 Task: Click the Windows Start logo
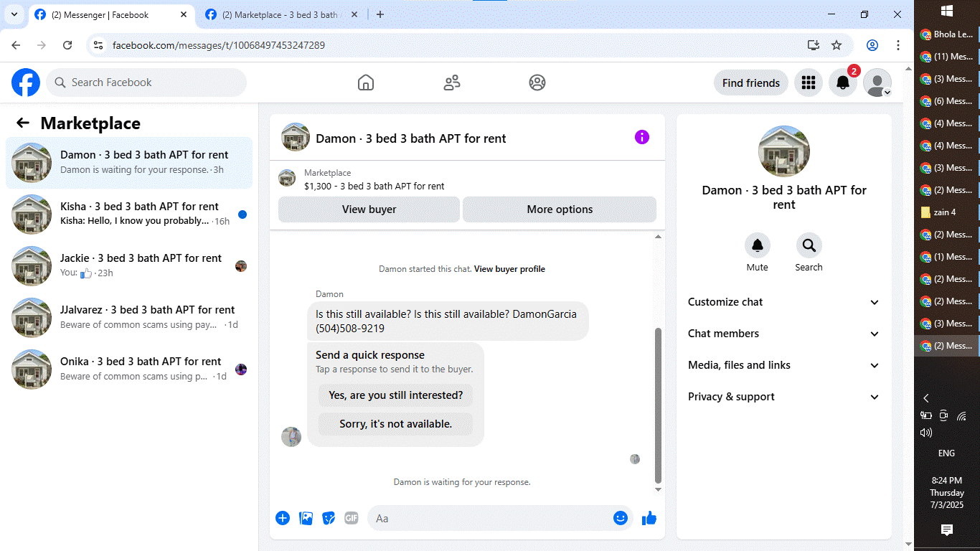[947, 11]
